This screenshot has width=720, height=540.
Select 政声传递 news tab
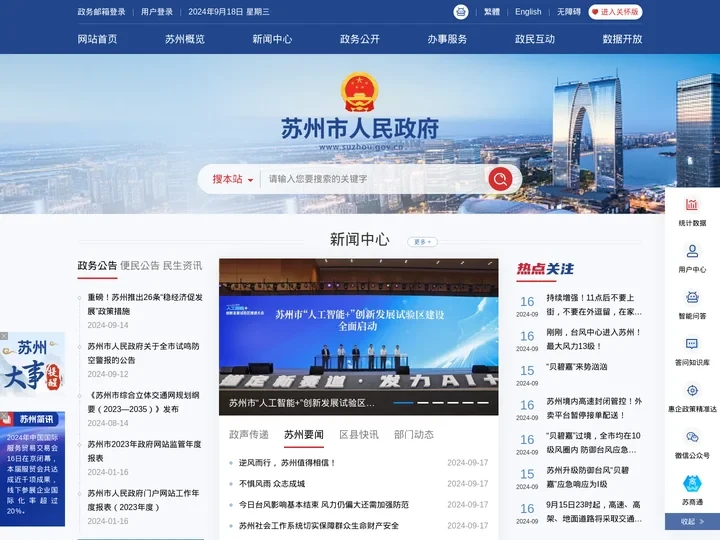click(x=248, y=434)
